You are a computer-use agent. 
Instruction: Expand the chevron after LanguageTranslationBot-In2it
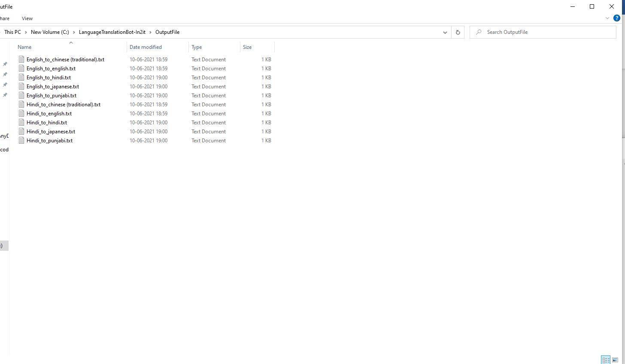(151, 32)
